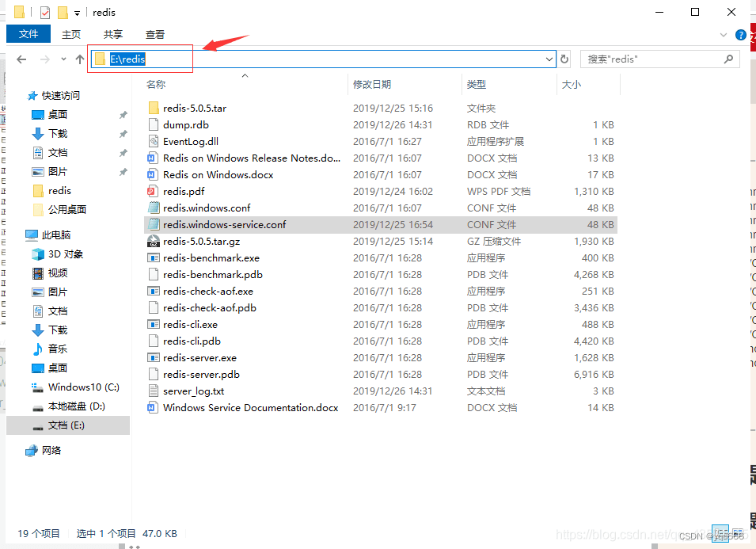This screenshot has width=756, height=549.
Task: Select 公用桌面 in the navigation pane
Action: click(67, 210)
